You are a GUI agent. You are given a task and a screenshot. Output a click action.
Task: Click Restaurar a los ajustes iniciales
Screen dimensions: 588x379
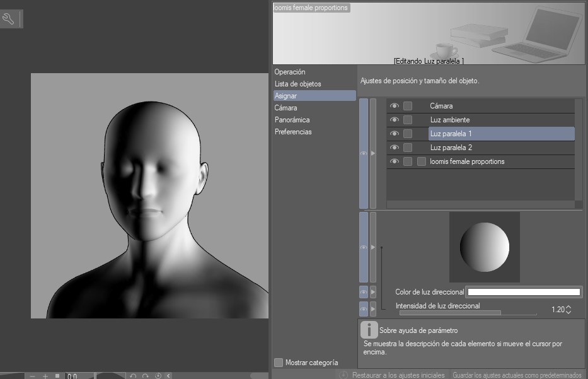[x=398, y=375]
